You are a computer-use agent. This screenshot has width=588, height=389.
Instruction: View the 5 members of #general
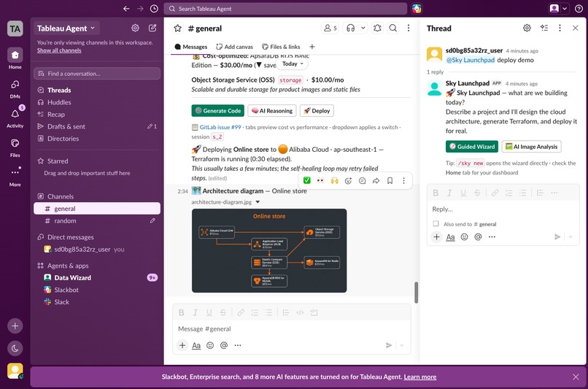330,28
